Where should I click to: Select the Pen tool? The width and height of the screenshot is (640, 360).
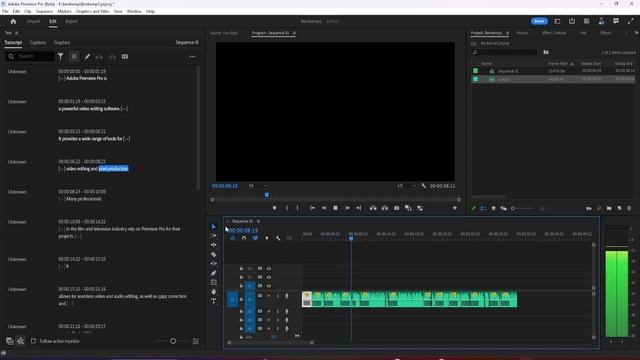[213, 273]
